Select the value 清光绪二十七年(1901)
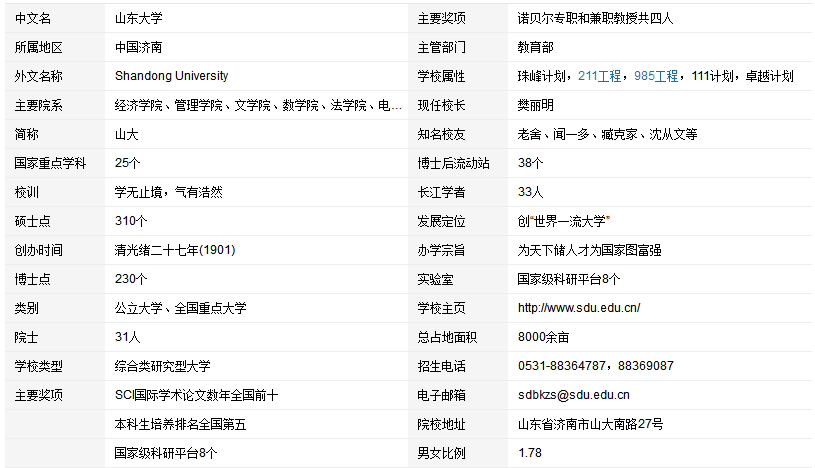The image size is (815, 468). 175,251
